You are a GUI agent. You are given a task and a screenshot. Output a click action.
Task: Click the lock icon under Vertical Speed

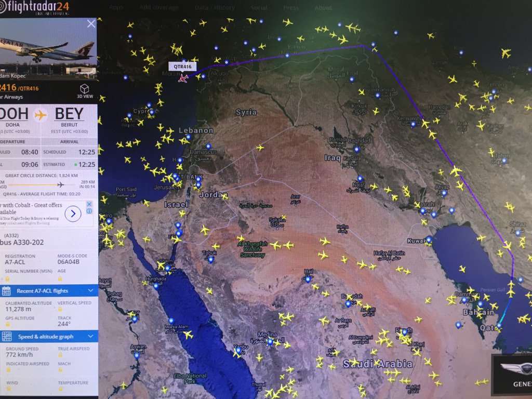coord(60,310)
